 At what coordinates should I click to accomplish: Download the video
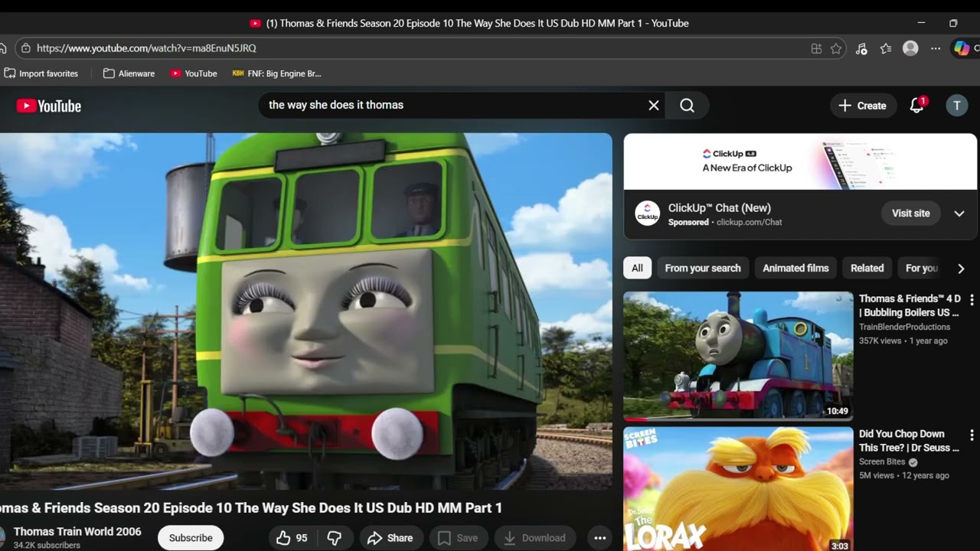pos(534,538)
